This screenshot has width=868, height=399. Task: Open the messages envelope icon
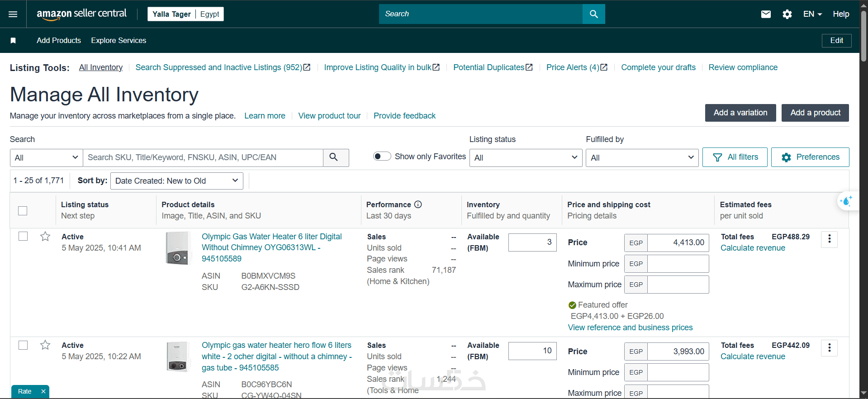[766, 14]
